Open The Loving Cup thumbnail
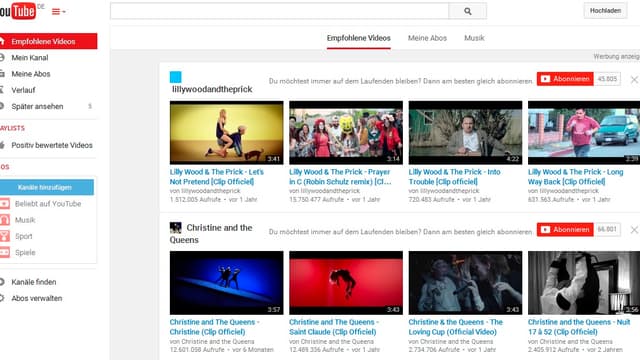Image resolution: width=640 pixels, height=360 pixels. 465,283
